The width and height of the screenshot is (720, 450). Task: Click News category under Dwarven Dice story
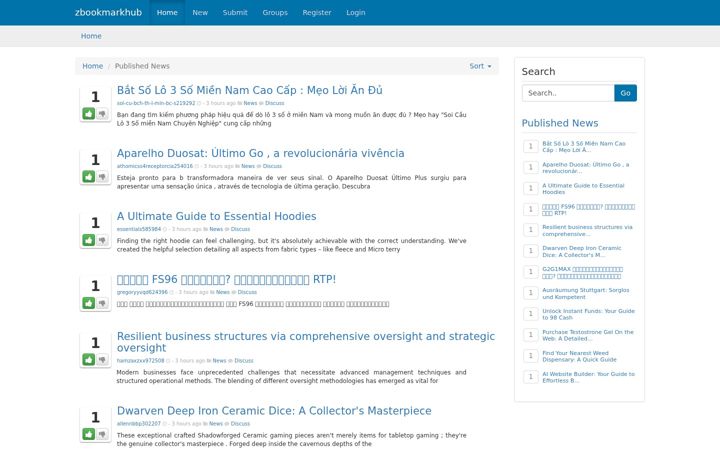216,423
